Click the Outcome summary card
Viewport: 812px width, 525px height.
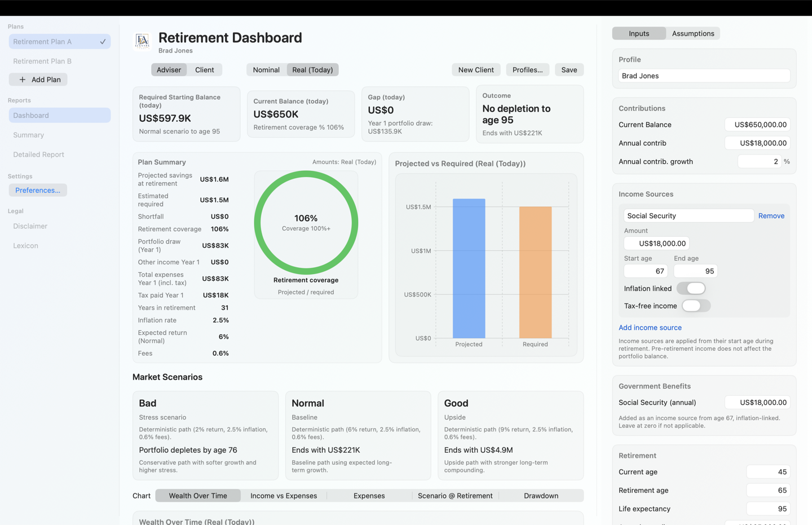point(530,114)
